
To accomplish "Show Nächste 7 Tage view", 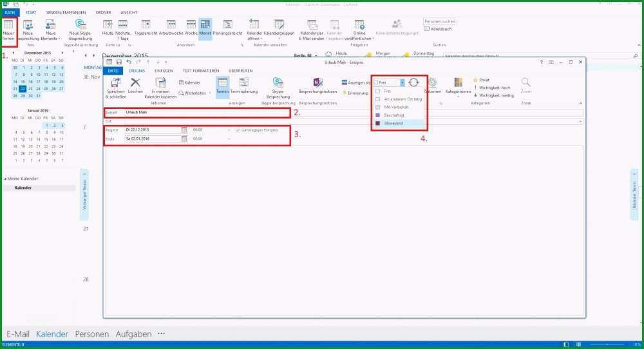I will point(123,30).
